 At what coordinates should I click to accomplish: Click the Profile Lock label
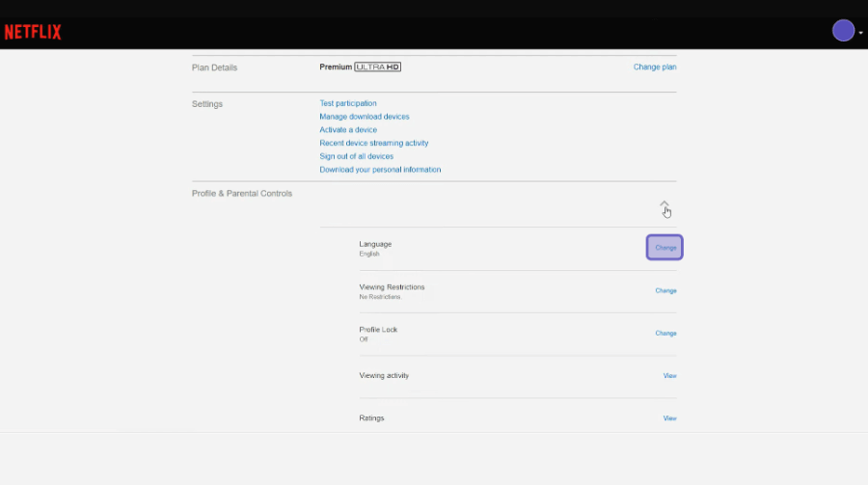(378, 330)
